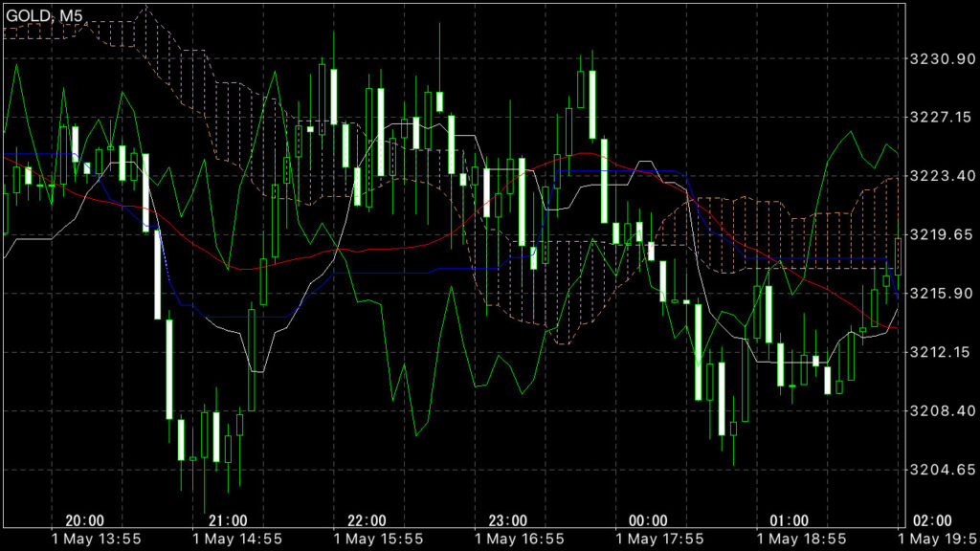This screenshot has height=551, width=980.
Task: Click the 00:00 time axis marker
Action: [x=648, y=520]
